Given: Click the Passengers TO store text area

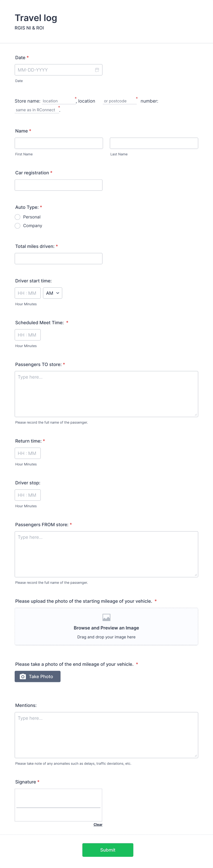Looking at the screenshot, I should pyautogui.click(x=106, y=394).
